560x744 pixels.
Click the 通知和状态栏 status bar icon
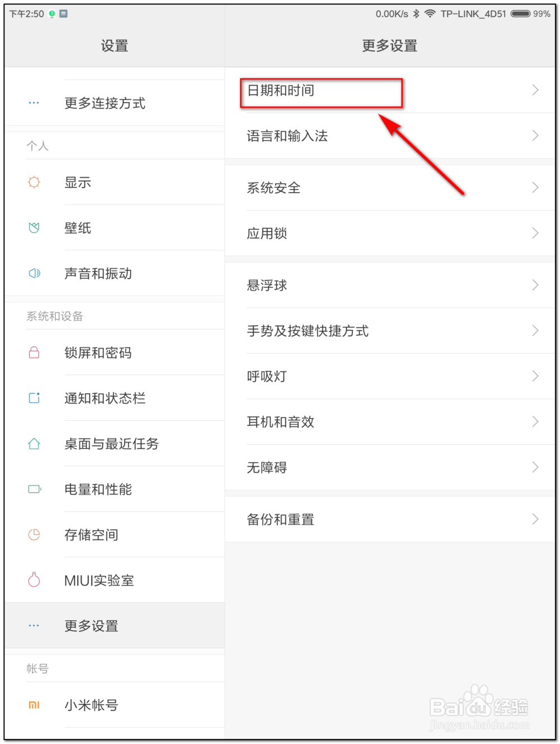(x=34, y=398)
